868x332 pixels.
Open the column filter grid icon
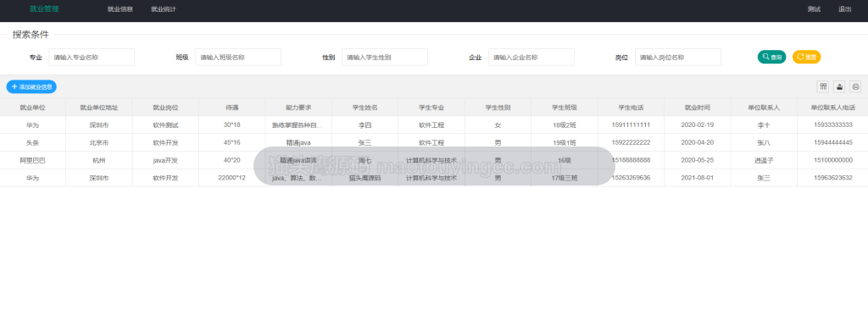(823, 86)
